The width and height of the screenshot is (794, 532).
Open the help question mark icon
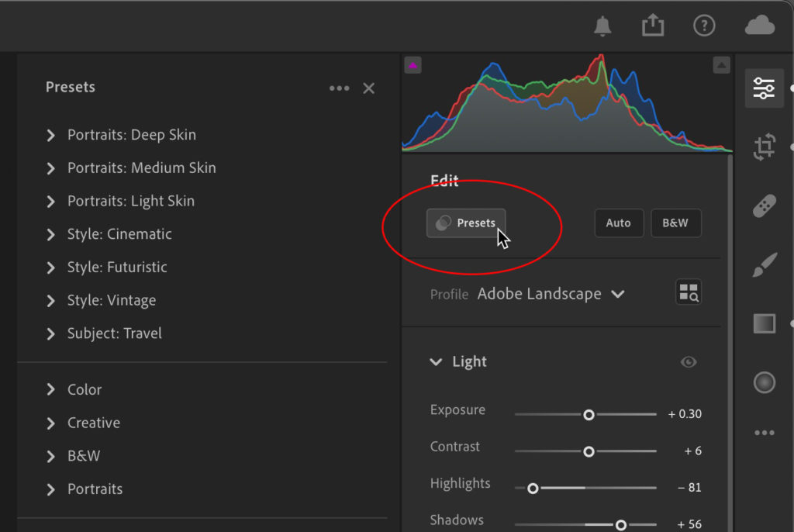point(704,26)
